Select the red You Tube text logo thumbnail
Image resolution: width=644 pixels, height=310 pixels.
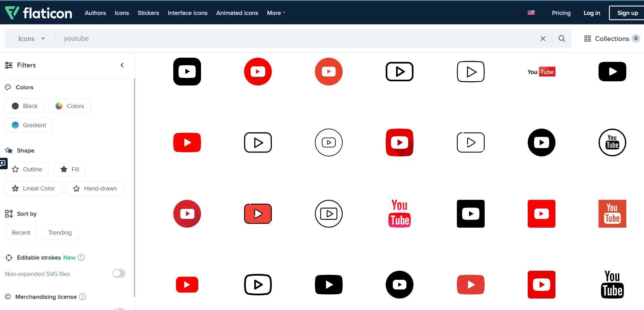[x=399, y=214]
